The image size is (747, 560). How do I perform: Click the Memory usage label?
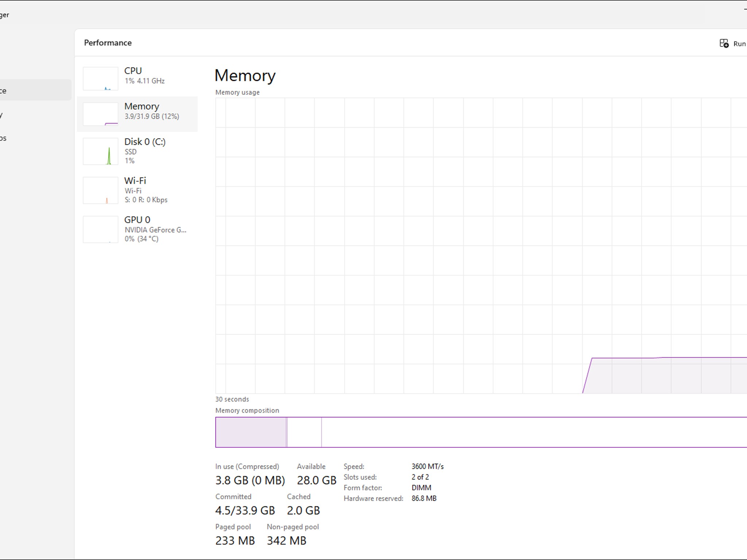click(x=237, y=92)
